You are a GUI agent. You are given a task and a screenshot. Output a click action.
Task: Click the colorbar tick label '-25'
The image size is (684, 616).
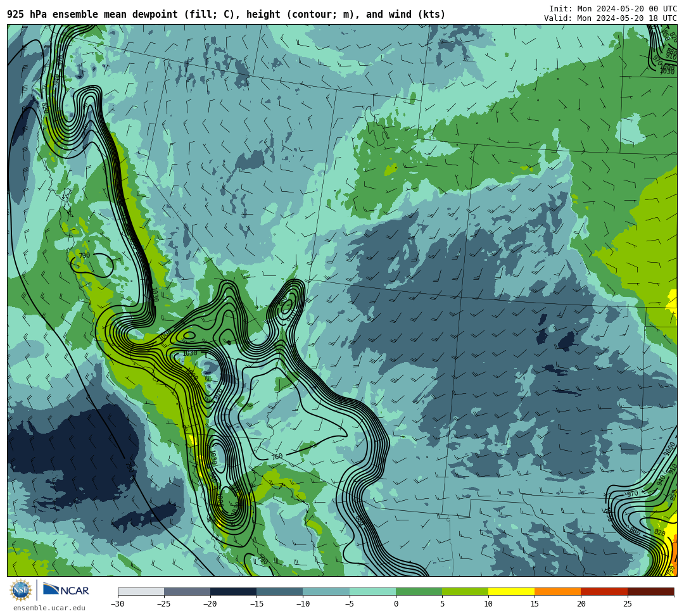[164, 604]
